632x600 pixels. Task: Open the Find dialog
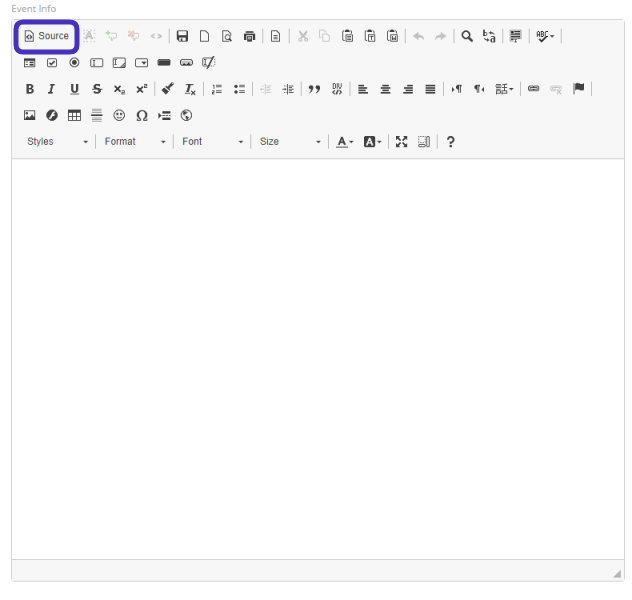coord(467,36)
